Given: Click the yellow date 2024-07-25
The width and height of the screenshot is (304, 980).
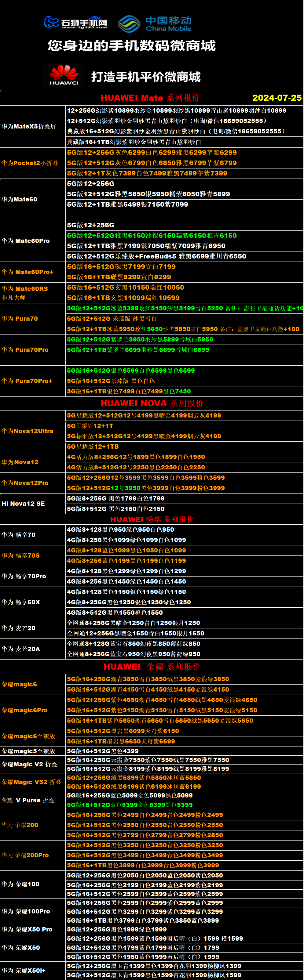Looking at the screenshot, I should tap(277, 98).
